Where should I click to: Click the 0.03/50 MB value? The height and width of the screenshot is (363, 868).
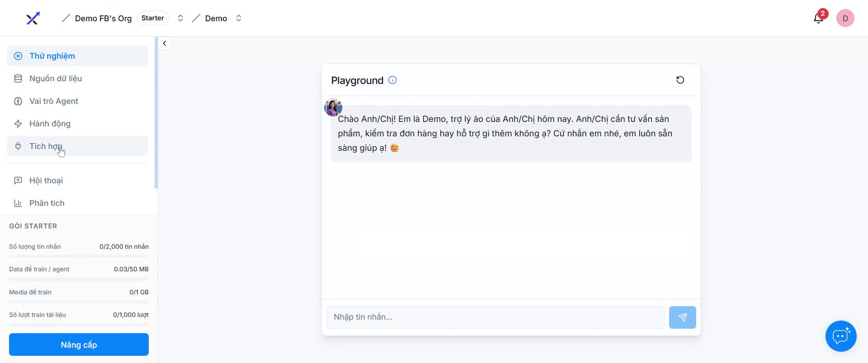click(131, 269)
